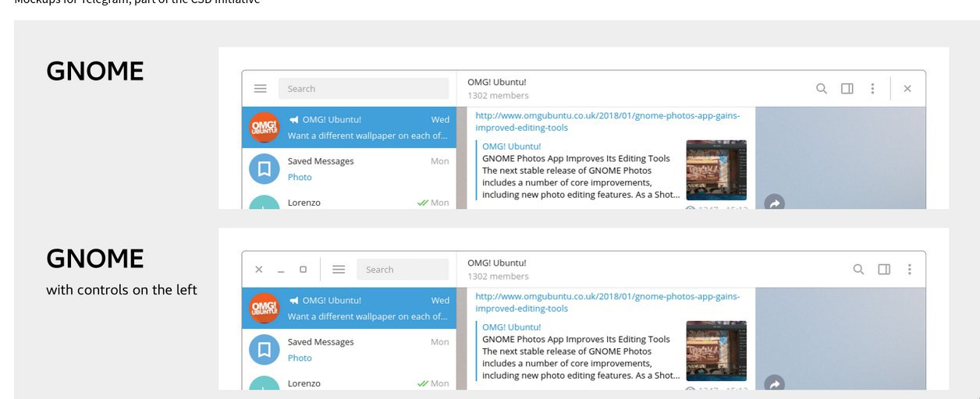Click 'with controls on the left' caption

click(x=122, y=290)
